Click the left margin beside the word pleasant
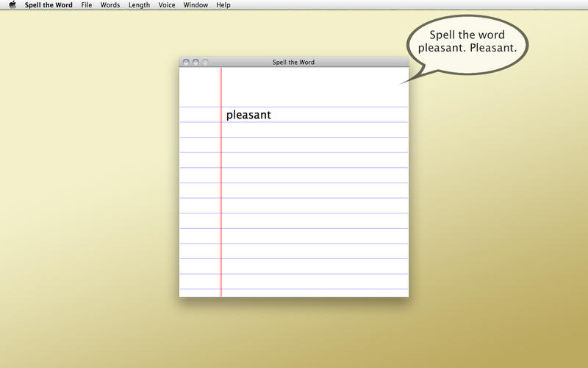588x368 pixels. click(199, 115)
